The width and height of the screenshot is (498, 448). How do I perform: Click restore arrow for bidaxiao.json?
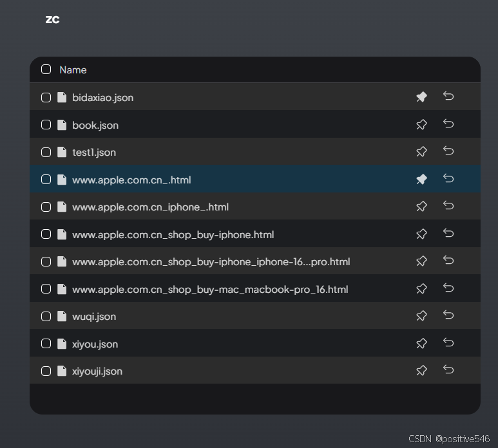click(448, 96)
